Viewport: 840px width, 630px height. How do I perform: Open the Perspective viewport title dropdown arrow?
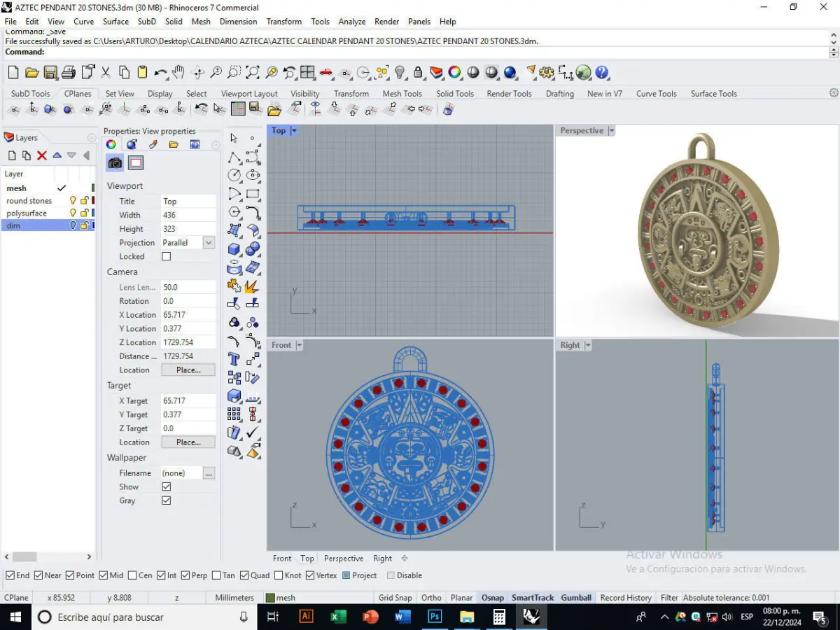[611, 131]
